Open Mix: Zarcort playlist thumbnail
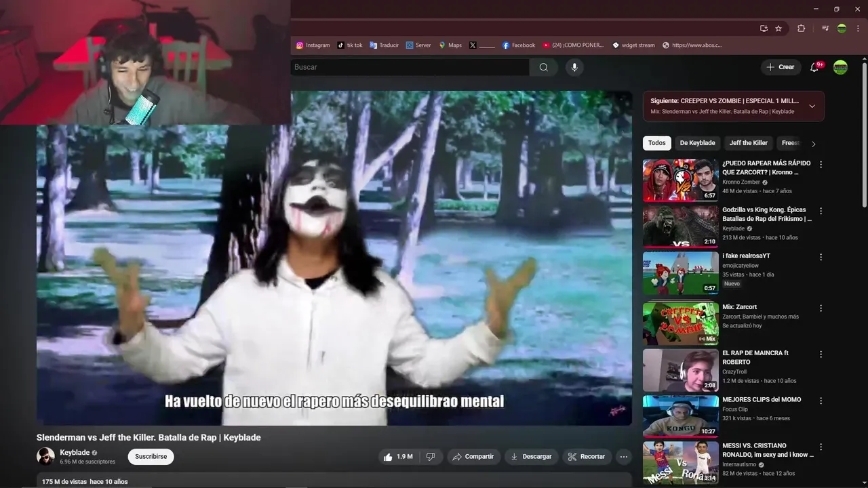 click(x=680, y=323)
